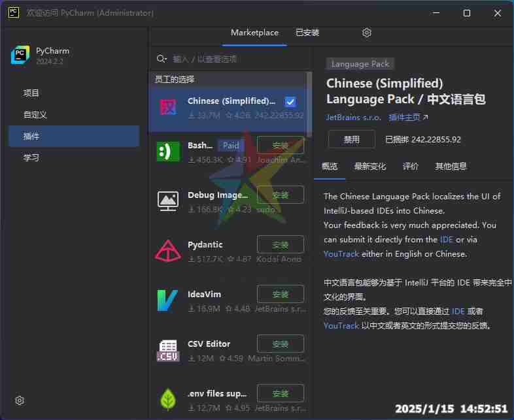
Task: Click the Paid tag on Bash plugin
Action: point(231,146)
